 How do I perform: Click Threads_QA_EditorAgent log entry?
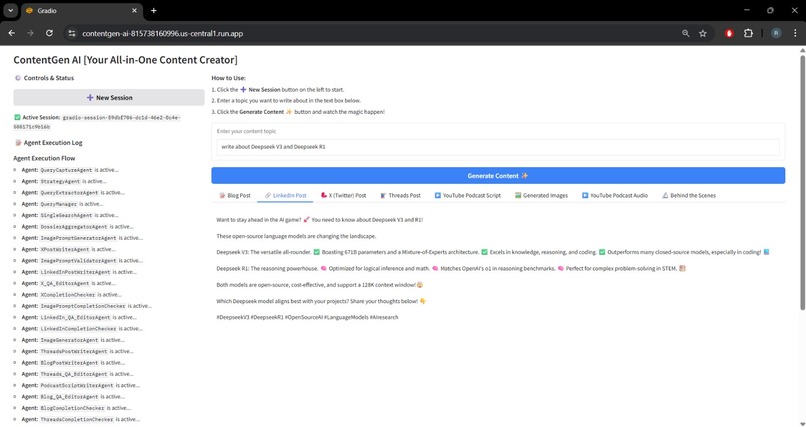(x=78, y=374)
